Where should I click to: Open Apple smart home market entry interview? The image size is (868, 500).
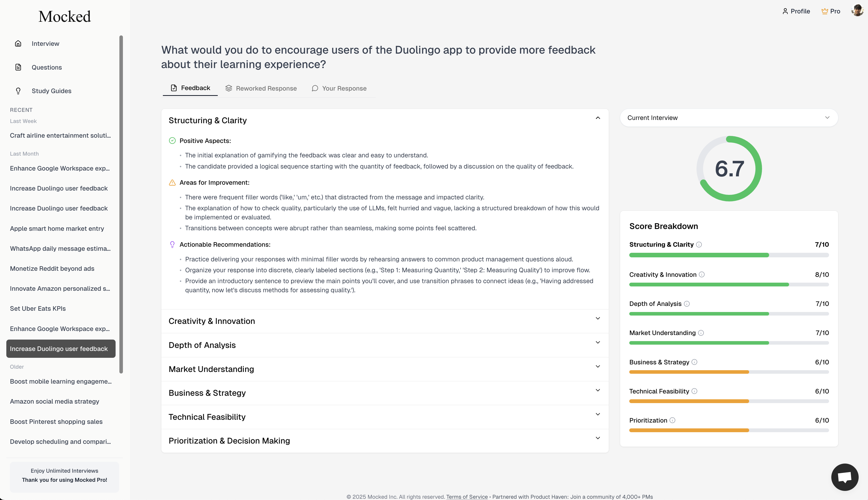coord(57,228)
